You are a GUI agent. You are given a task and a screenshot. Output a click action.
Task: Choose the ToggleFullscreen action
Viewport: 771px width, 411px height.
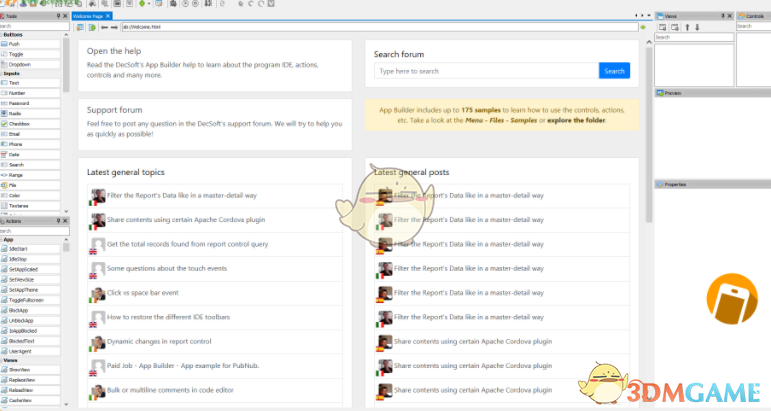point(30,300)
